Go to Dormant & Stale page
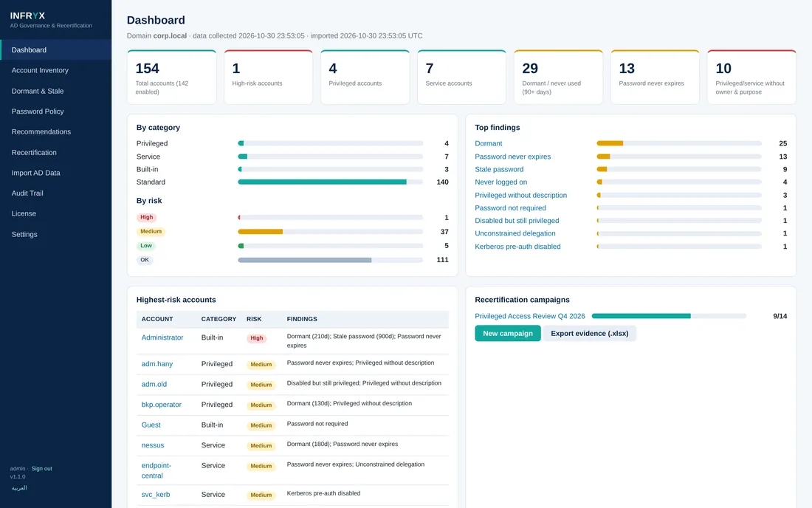812x508 pixels. tap(38, 91)
